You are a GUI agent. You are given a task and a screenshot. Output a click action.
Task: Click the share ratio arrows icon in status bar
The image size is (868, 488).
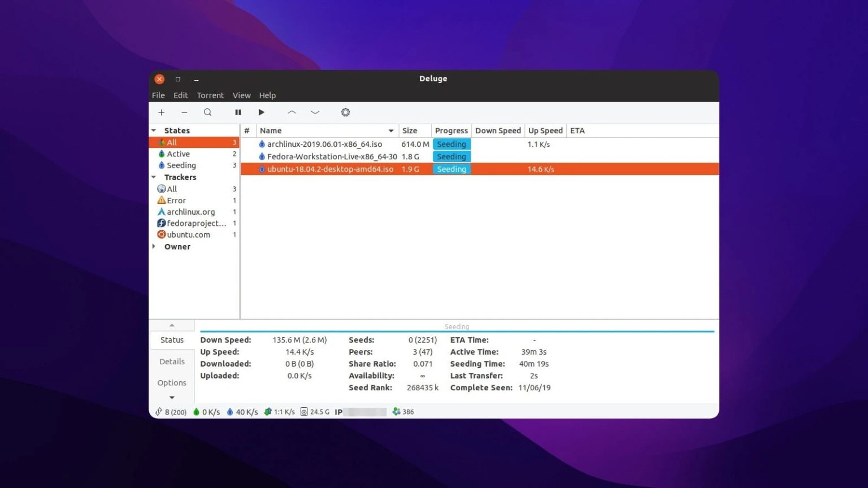(x=267, y=412)
